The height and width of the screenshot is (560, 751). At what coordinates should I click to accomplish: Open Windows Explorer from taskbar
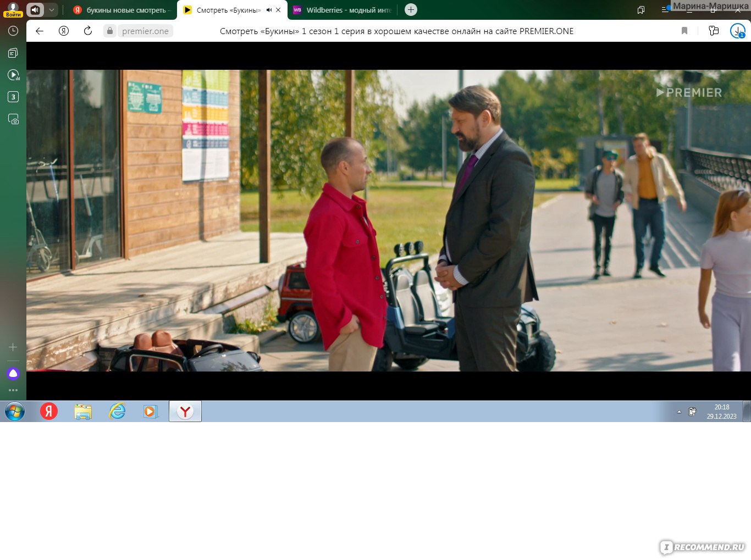click(83, 411)
